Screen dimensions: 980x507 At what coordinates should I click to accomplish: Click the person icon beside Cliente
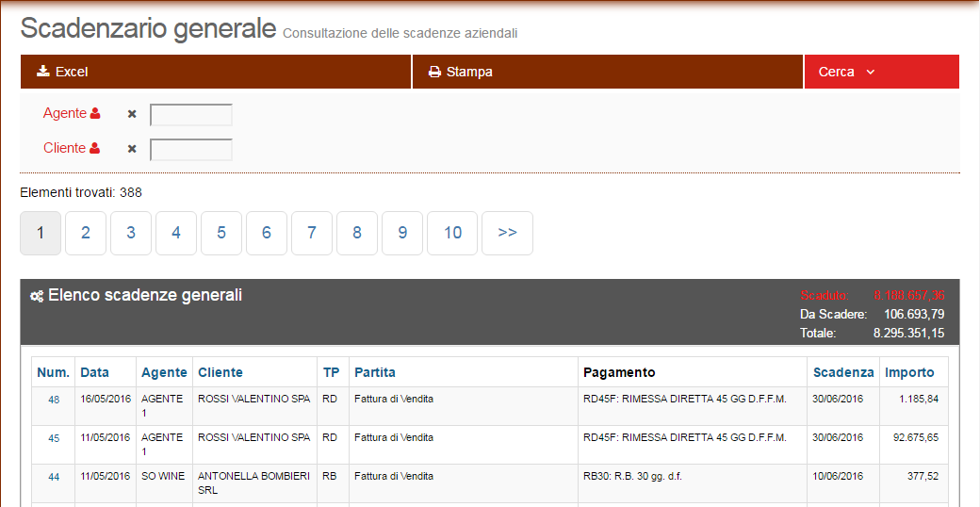95,149
